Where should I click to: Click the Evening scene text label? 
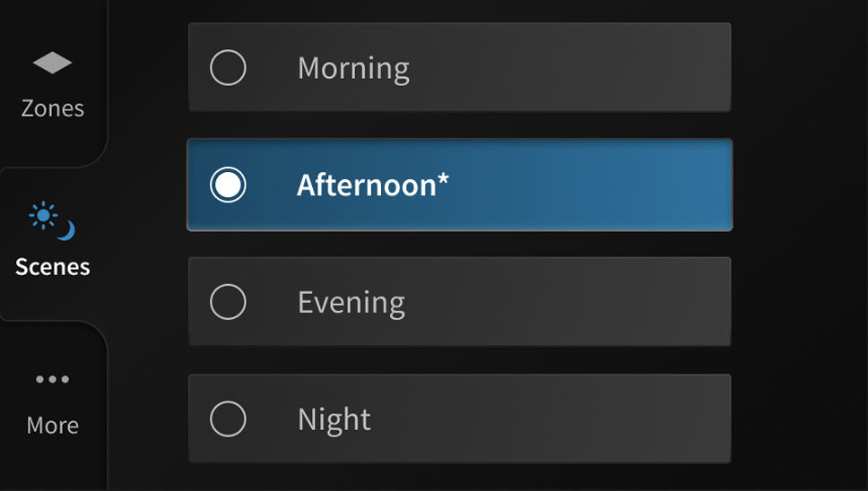pyautogui.click(x=351, y=302)
